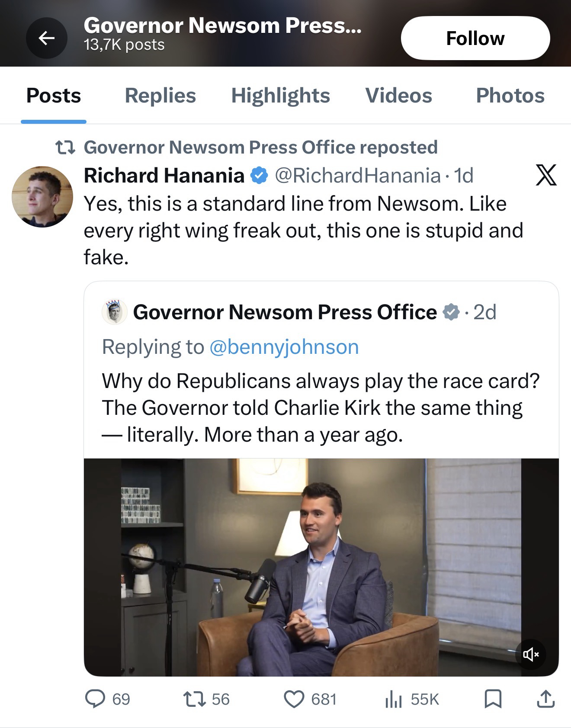
Task: Open the Highlights tab
Action: click(x=280, y=96)
